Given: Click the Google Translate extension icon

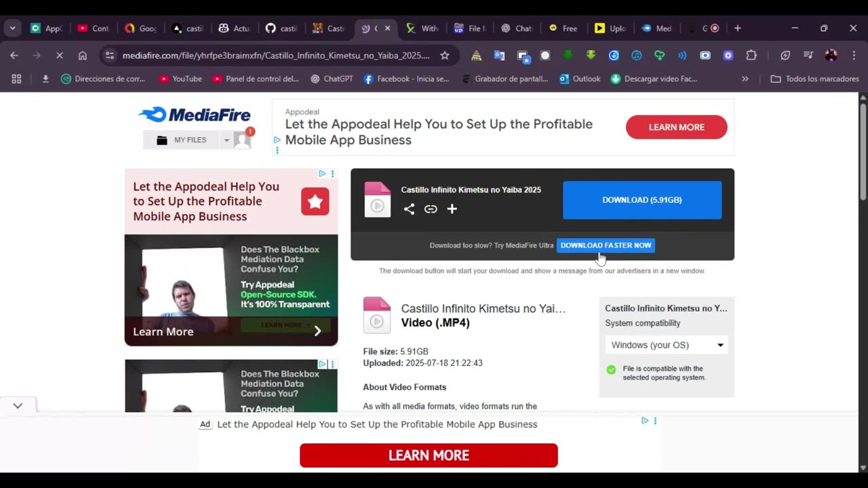Looking at the screenshot, I should (499, 56).
